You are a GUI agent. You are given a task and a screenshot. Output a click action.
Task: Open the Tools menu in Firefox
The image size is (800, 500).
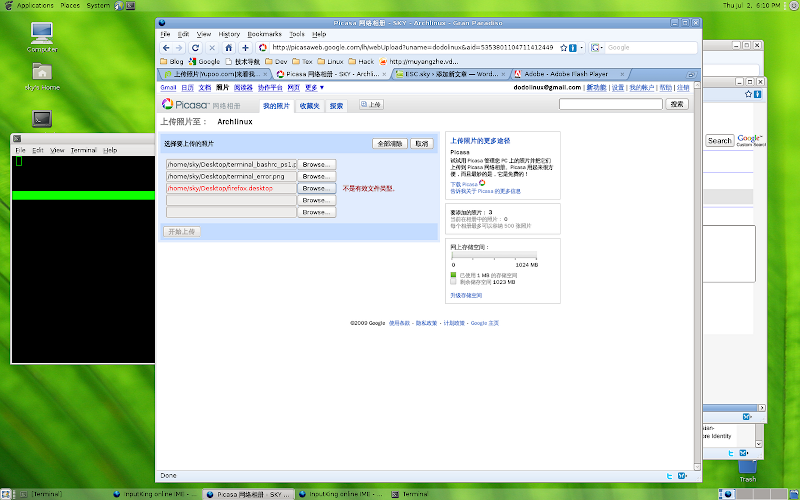pyautogui.click(x=297, y=34)
